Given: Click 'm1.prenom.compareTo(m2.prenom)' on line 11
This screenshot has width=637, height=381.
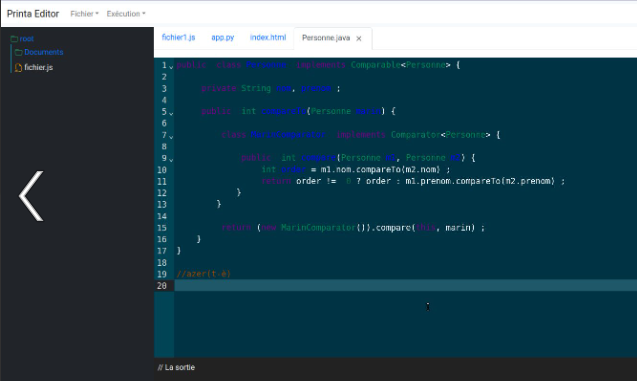Looking at the screenshot, I should (480, 181).
